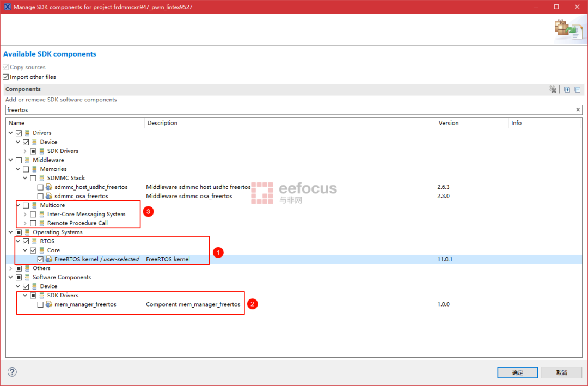Click the Info column header
The image size is (588, 386).
[x=545, y=122]
